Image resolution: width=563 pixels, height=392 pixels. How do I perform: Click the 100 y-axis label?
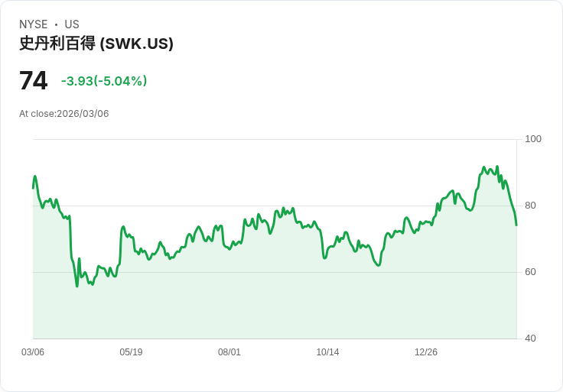pyautogui.click(x=533, y=139)
